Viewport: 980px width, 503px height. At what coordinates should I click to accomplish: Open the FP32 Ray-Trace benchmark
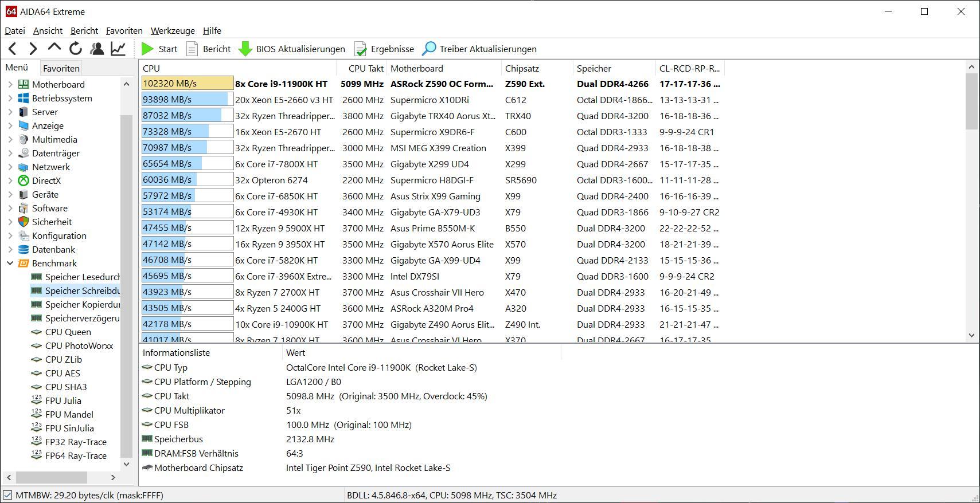pos(76,442)
